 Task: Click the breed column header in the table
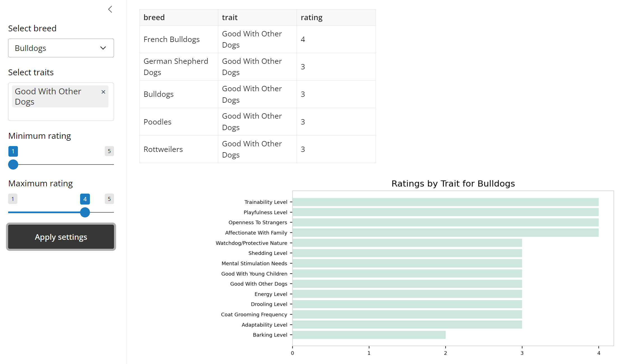coord(154,17)
